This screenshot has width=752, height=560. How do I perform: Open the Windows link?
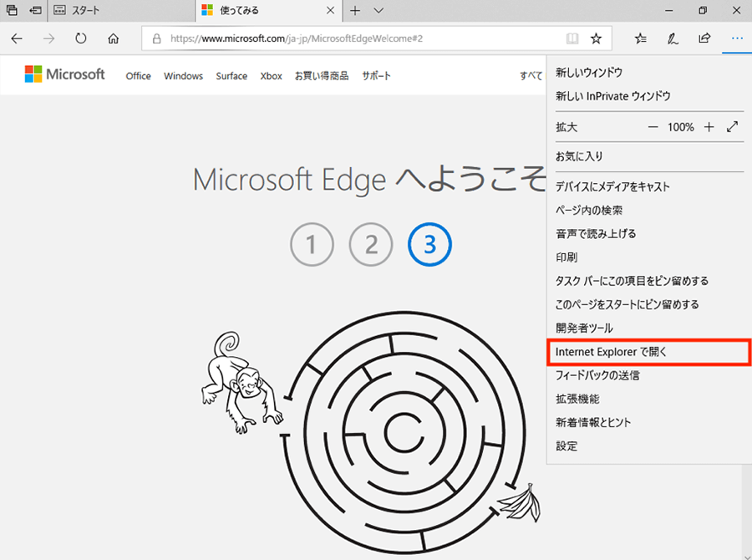pos(183,76)
